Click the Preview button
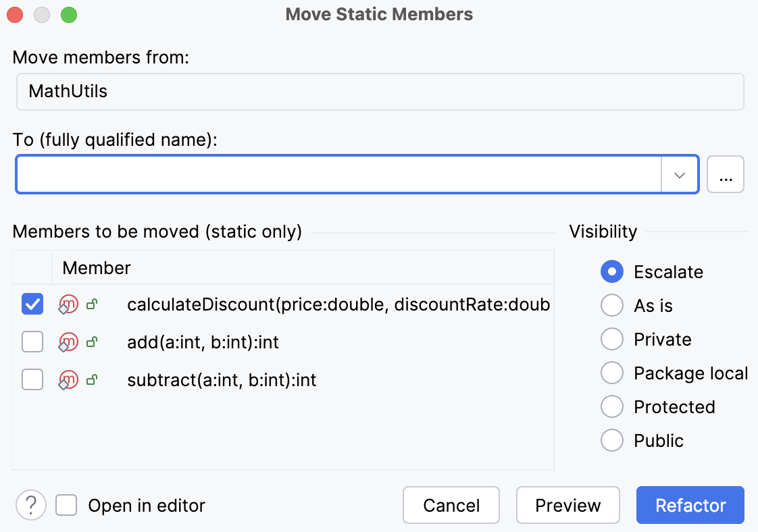The image size is (758, 532). click(x=567, y=505)
